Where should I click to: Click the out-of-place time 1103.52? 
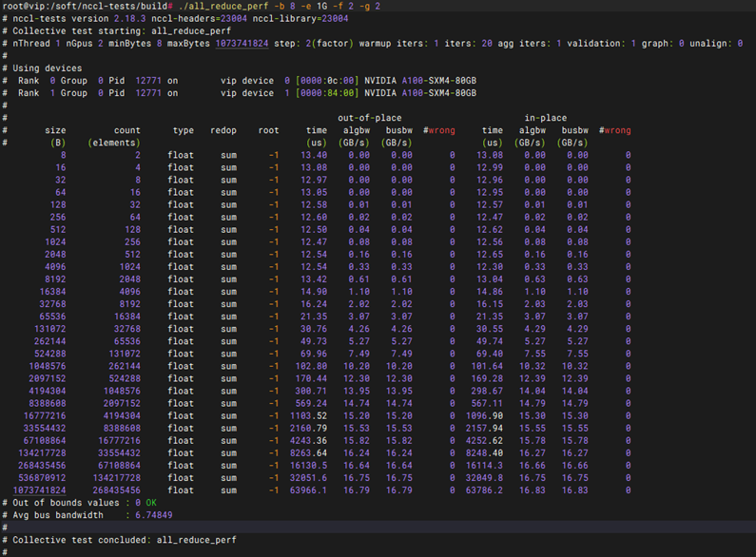pyautogui.click(x=308, y=415)
